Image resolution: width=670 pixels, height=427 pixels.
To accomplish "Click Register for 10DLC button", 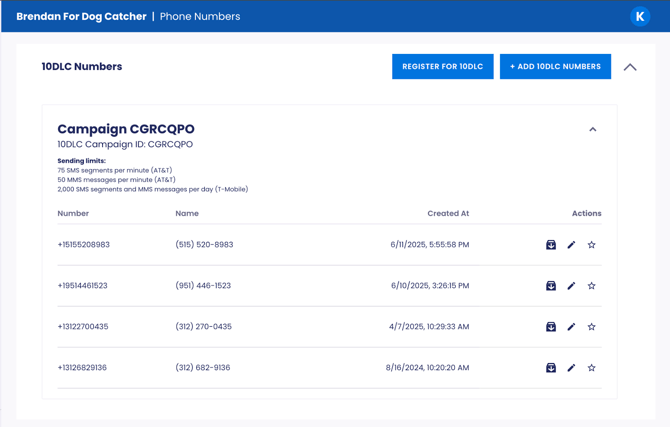I will point(442,67).
